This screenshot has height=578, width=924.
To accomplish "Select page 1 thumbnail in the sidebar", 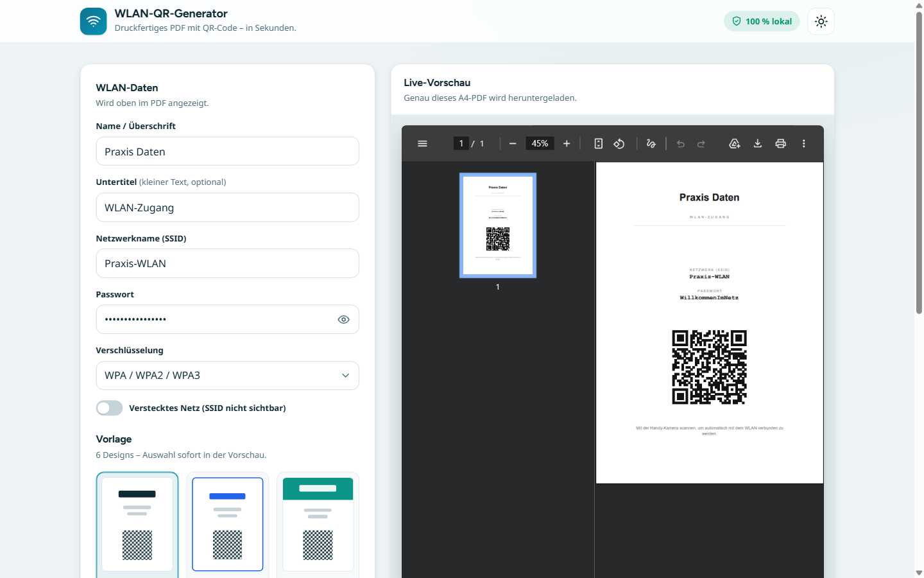I will pyautogui.click(x=498, y=225).
